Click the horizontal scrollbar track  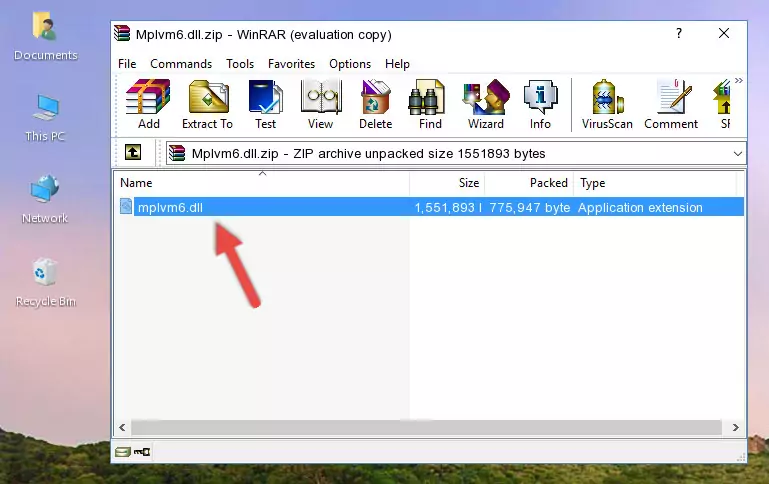pos(426,427)
